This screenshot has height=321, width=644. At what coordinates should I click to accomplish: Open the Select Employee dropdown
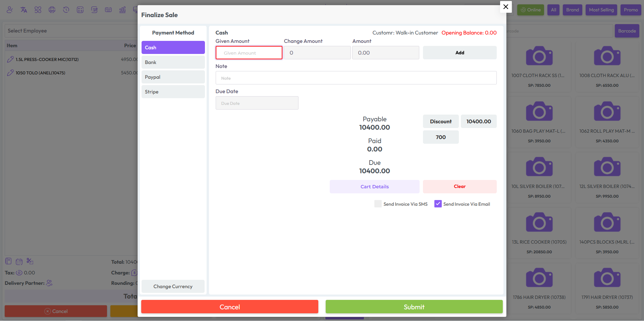pyautogui.click(x=70, y=31)
